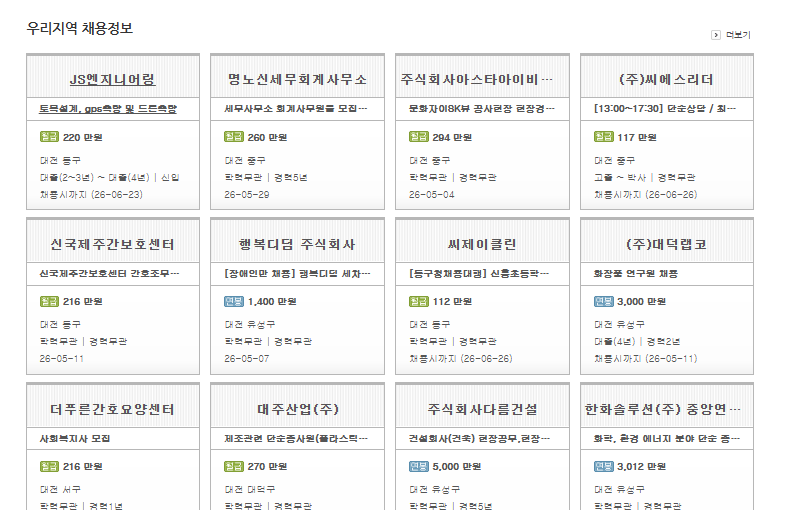Open the 건설회사(건축) 현장공무 posting

[479, 438]
